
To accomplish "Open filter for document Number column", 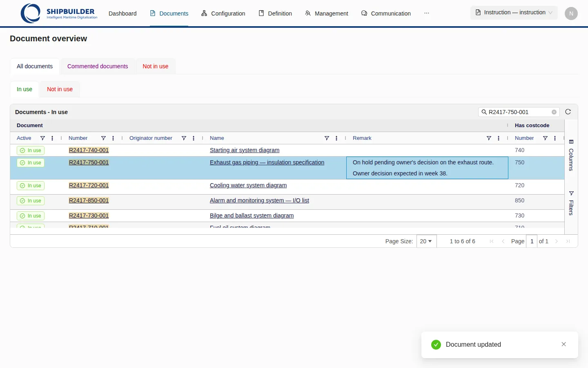I will (x=103, y=138).
